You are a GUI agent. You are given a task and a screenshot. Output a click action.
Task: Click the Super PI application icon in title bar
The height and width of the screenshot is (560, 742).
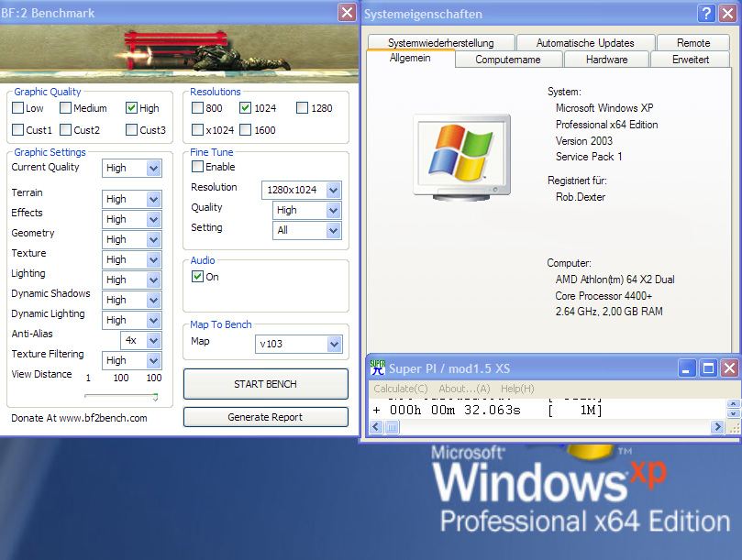(378, 368)
